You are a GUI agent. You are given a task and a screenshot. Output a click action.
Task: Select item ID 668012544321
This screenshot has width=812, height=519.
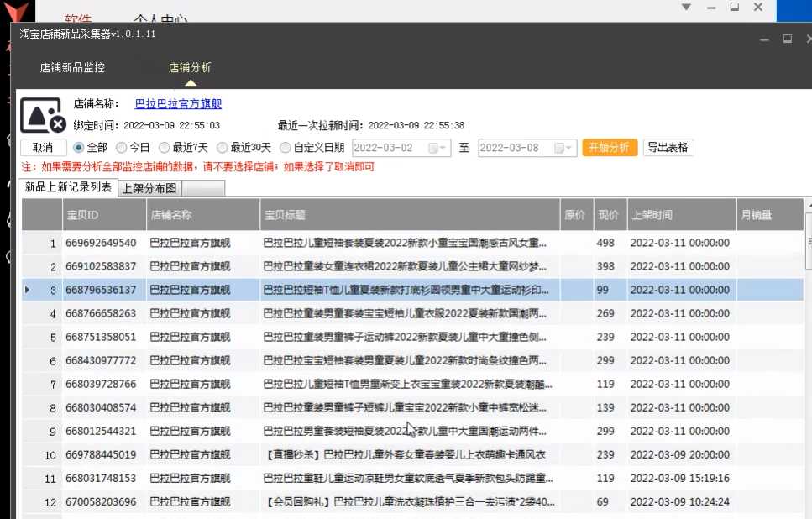101,432
